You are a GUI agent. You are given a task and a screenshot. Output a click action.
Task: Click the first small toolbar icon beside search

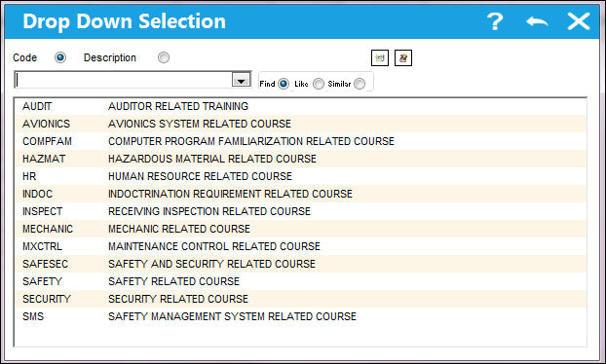click(x=380, y=57)
